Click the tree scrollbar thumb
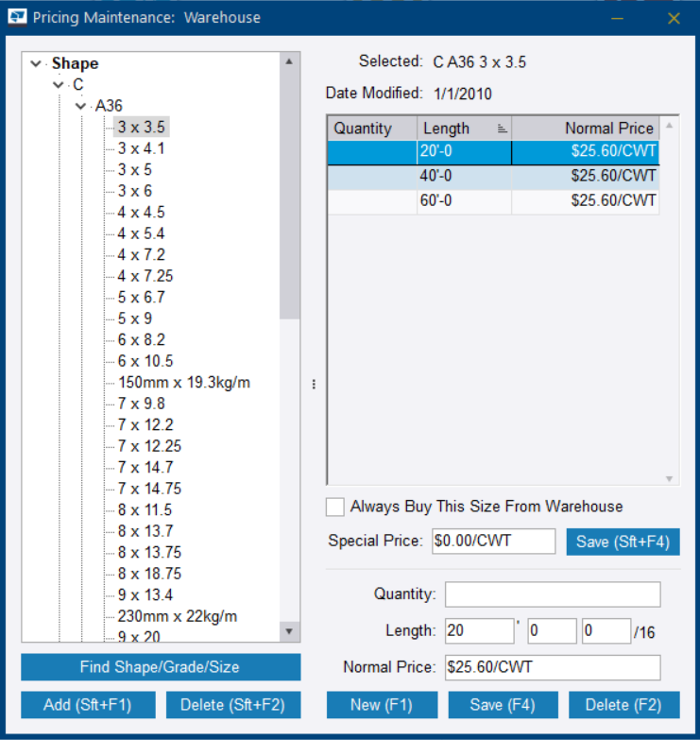The height and width of the screenshot is (740, 700). point(289,195)
